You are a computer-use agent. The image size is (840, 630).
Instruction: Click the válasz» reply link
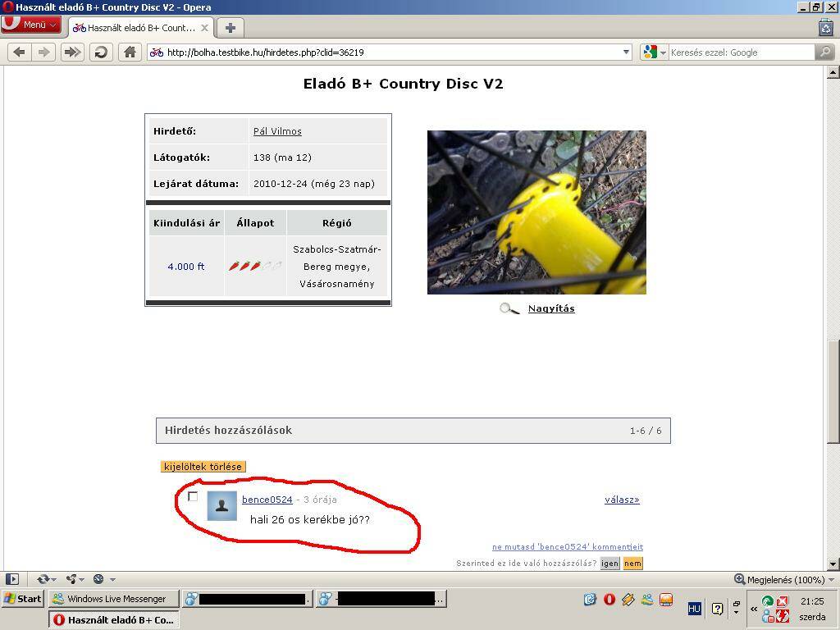pos(622,500)
